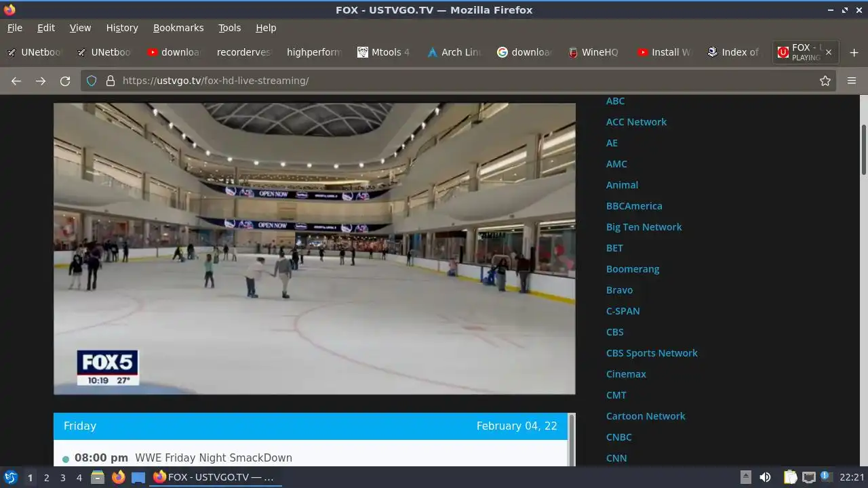Open the CMT channel link
The width and height of the screenshot is (868, 488).
point(616,395)
